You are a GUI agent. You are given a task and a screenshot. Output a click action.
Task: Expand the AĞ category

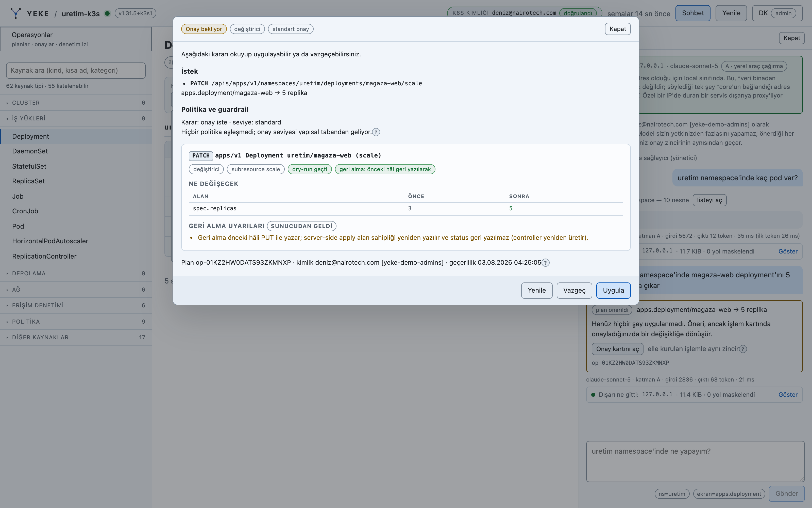76,290
